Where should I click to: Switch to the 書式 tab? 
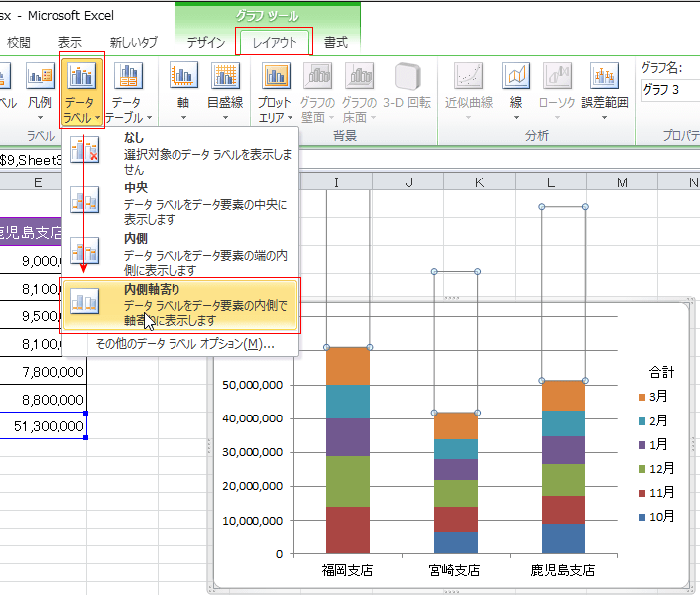[x=336, y=42]
